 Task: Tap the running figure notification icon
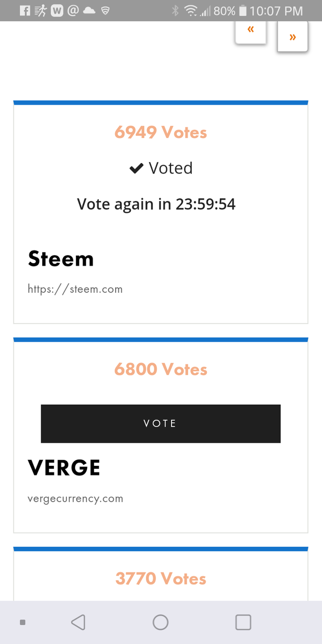41,11
